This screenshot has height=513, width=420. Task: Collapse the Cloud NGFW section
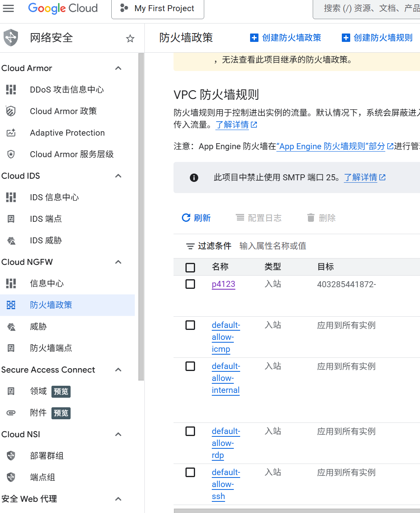[118, 262]
